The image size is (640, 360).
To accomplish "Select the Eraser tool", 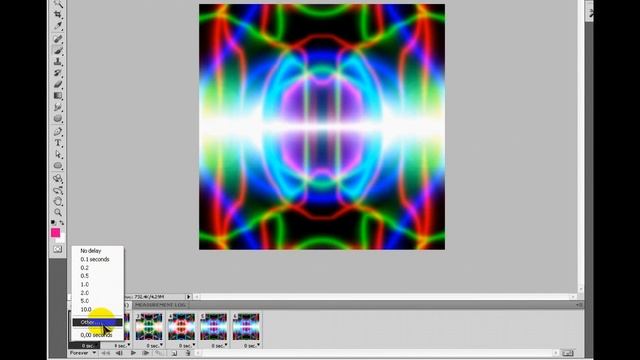I will [x=58, y=84].
